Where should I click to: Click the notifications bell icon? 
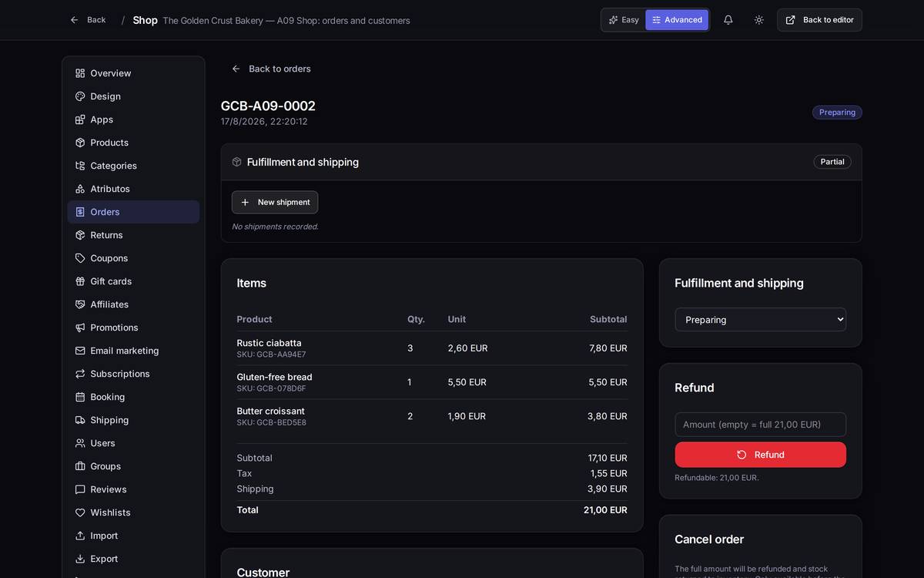(x=728, y=20)
